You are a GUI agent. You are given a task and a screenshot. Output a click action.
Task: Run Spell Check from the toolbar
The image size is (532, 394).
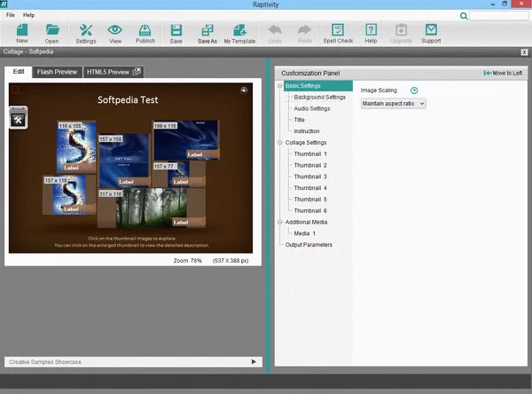338,33
